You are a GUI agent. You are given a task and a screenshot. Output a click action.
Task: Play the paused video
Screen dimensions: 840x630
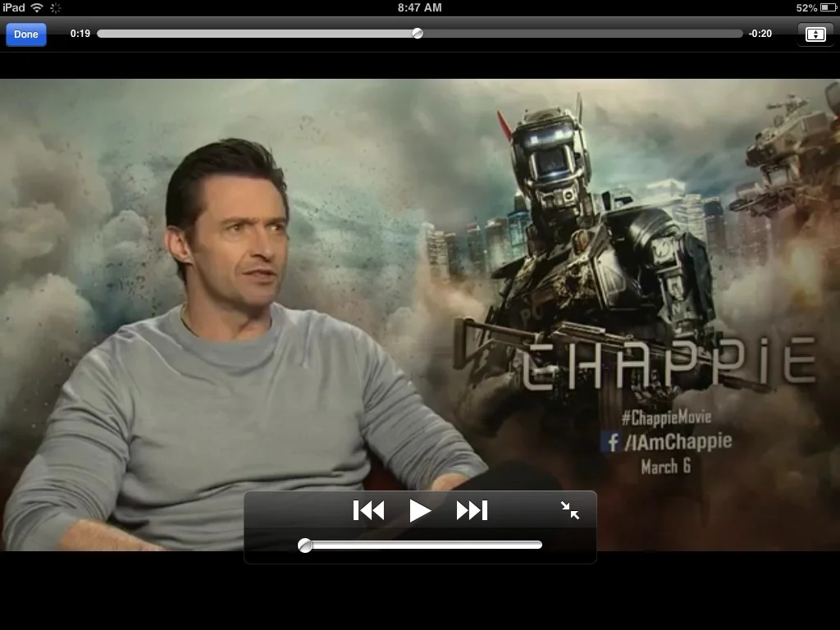(420, 510)
